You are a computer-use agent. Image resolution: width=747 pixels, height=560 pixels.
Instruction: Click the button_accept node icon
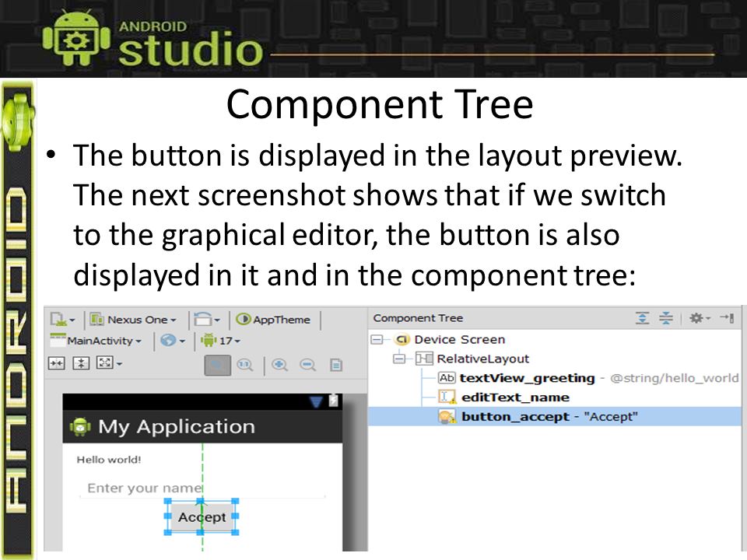[x=447, y=417]
